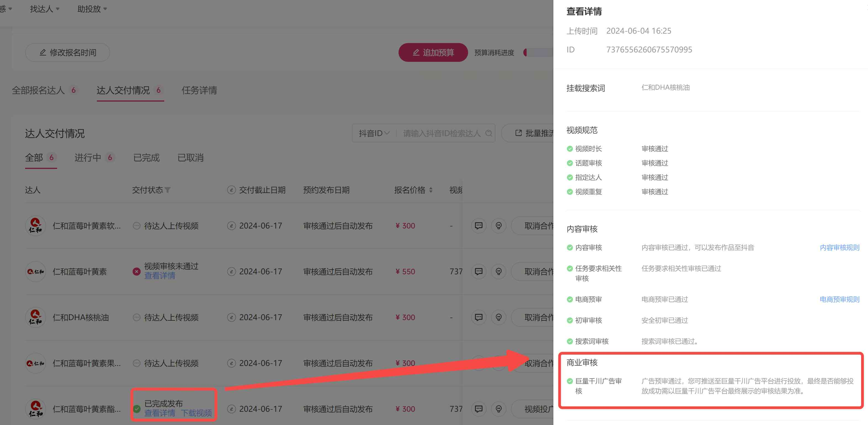
Task: Click lightbulb icon in 仁和蓝莓叶黄素 ¥550 row
Action: (x=499, y=271)
